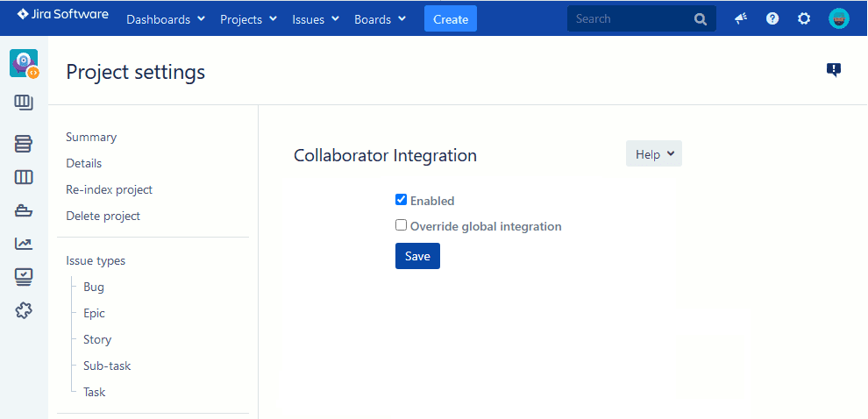Check Override global integration checkbox

(x=402, y=225)
